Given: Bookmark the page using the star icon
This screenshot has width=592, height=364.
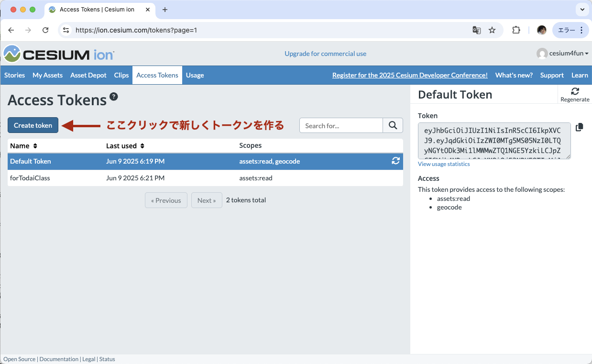Looking at the screenshot, I should coord(492,30).
